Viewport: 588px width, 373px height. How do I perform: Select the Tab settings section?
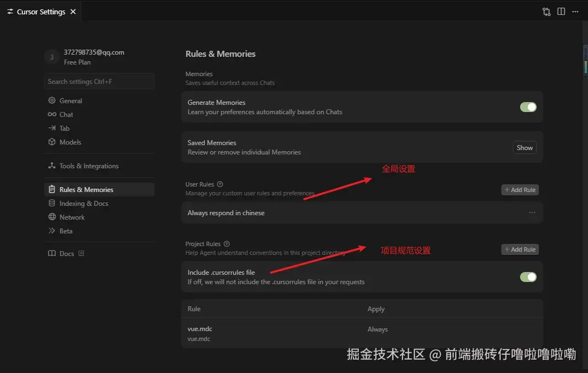(x=99, y=128)
